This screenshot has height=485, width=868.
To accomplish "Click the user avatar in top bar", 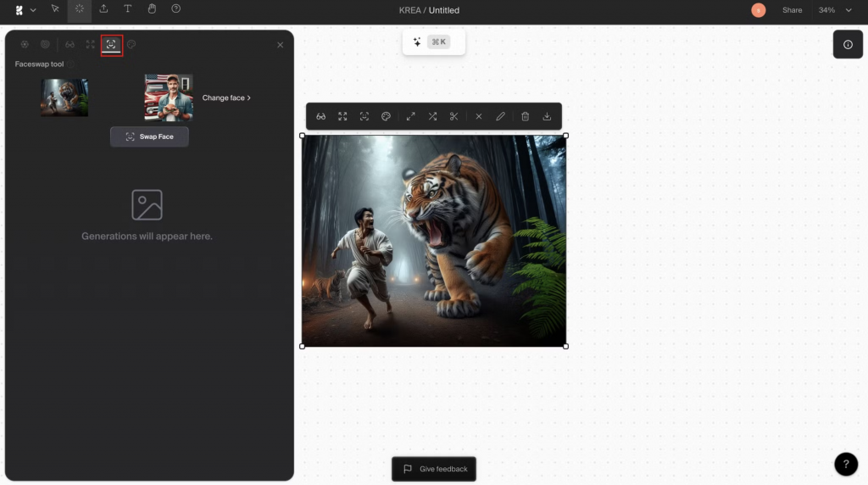I will pos(759,10).
